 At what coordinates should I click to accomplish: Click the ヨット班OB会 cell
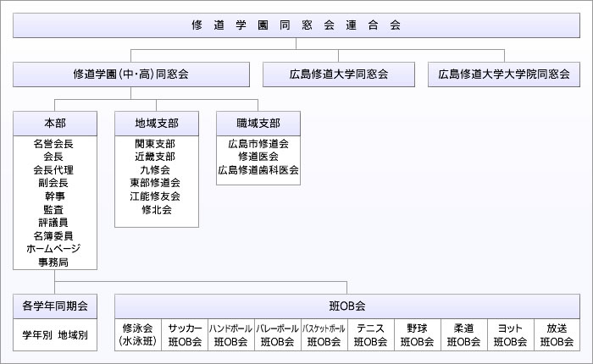(x=510, y=335)
